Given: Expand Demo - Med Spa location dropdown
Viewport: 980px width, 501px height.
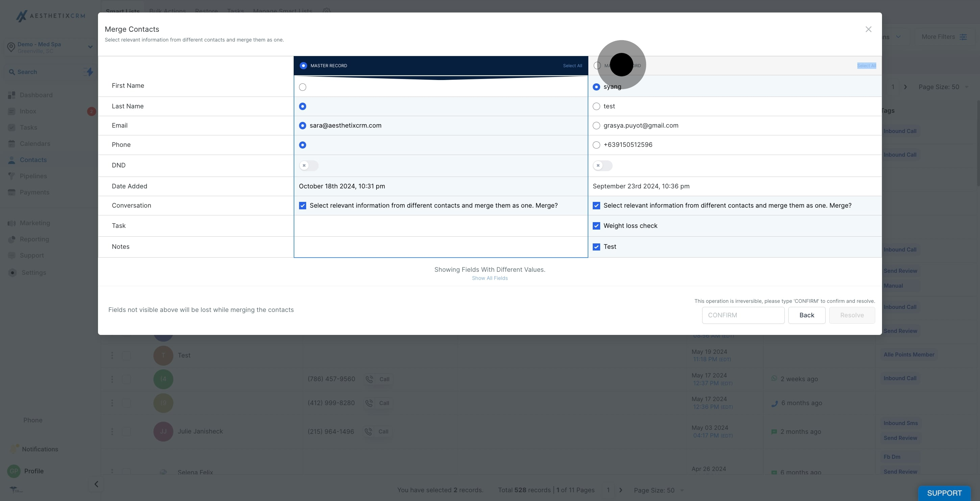Looking at the screenshot, I should tap(49, 48).
